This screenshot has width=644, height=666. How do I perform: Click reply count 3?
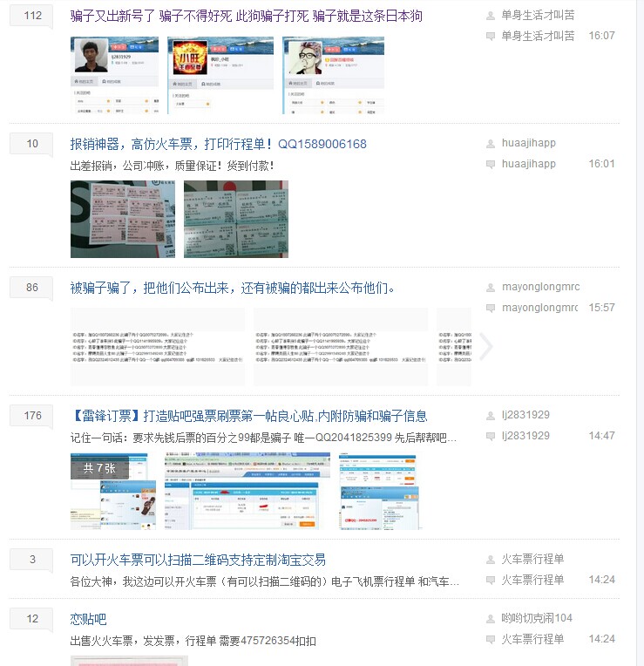pos(32,560)
